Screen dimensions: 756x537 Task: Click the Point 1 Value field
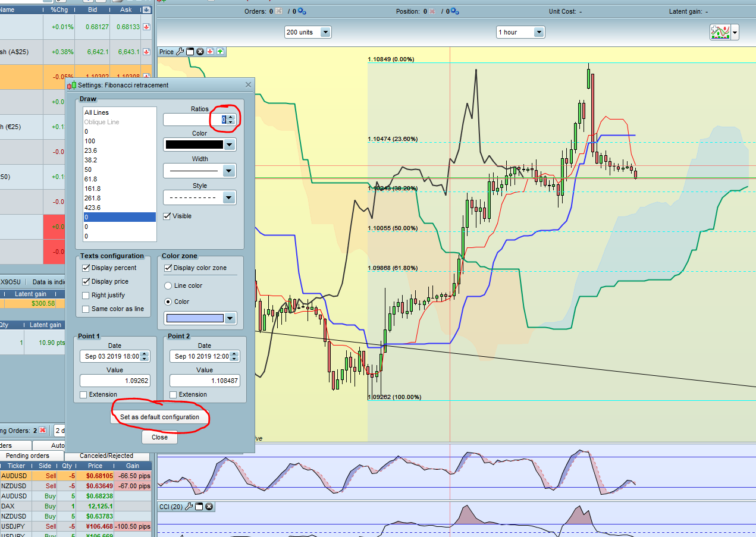tap(114, 380)
